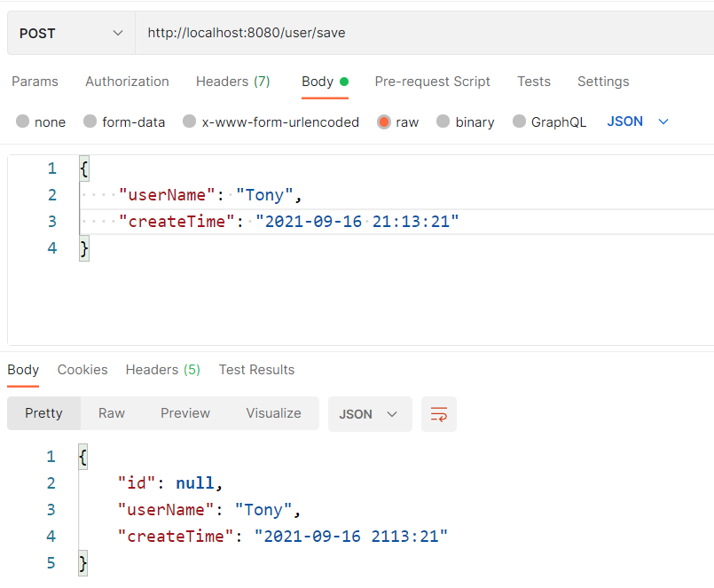This screenshot has width=714, height=588.
Task: Switch to the Pre-request Script tab
Action: click(x=432, y=81)
